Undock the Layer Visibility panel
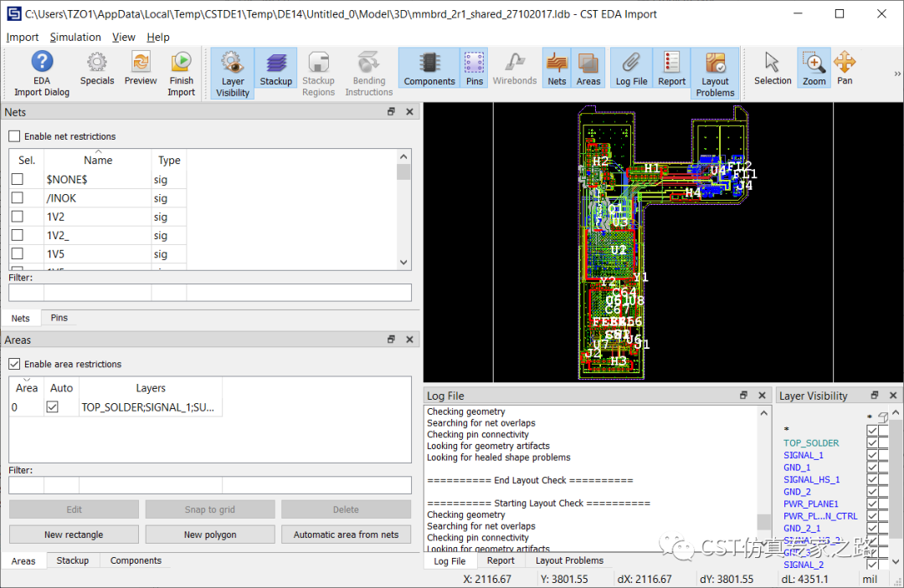Image resolution: width=904 pixels, height=588 pixels. [875, 395]
